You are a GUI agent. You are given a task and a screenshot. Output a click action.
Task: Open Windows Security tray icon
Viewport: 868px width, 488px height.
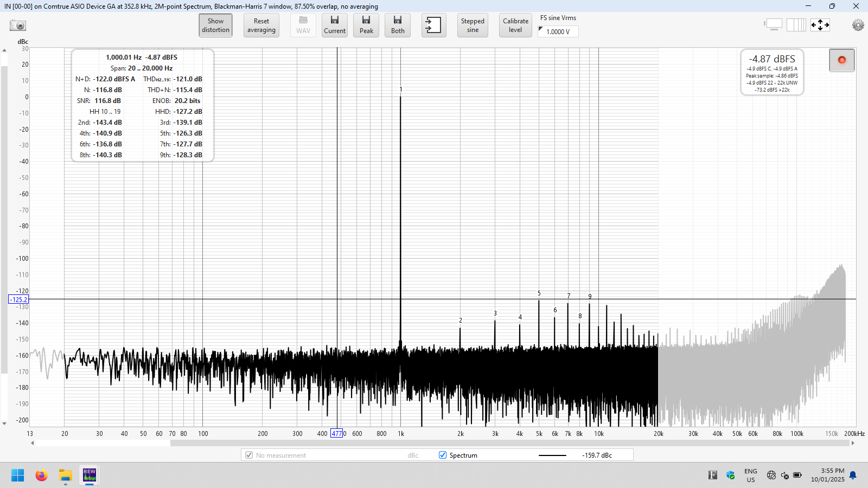coord(731,476)
